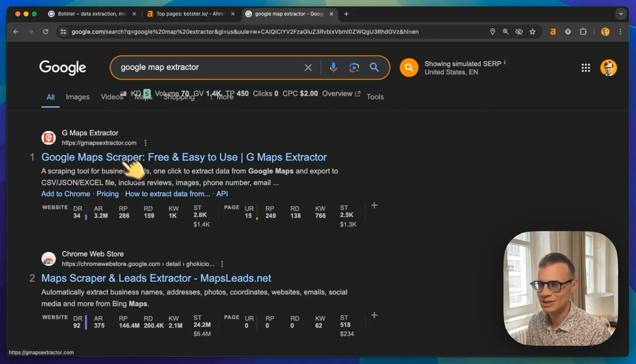Follow the Add to Chrome sitelink
Viewport: 636px width, 364px height.
66,194
